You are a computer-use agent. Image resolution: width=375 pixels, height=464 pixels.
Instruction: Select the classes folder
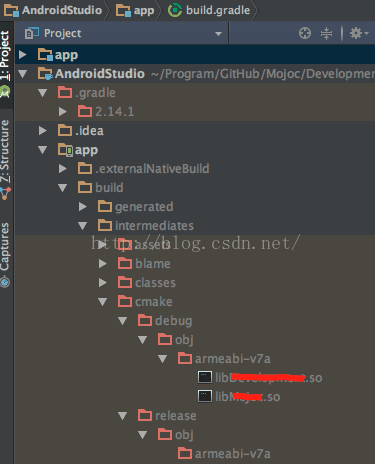coord(147,283)
